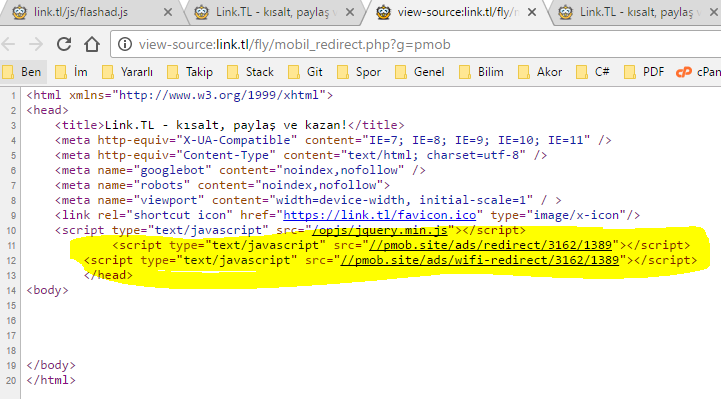Reload the page with the refresh icon
Viewport: 721px width, 399px height.
(64, 44)
